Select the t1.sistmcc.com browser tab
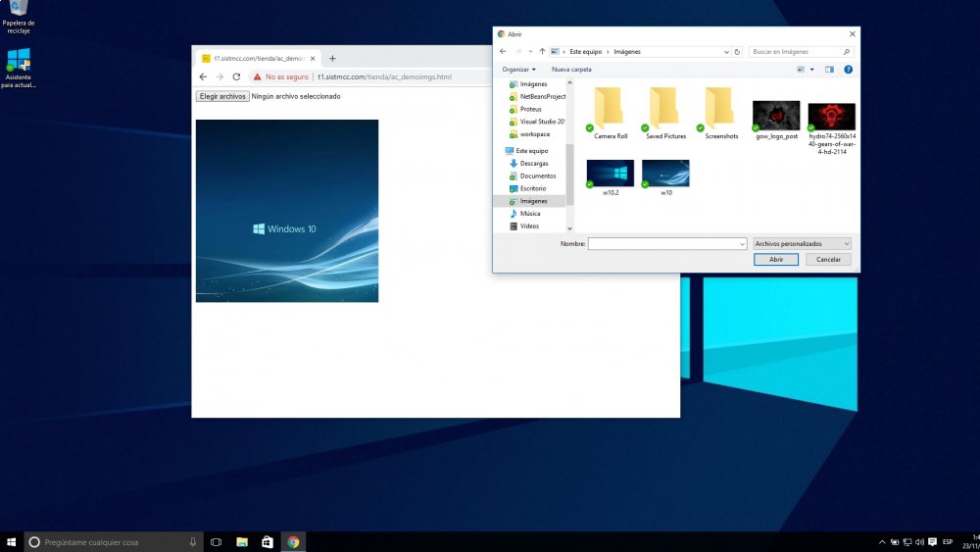Screen dimensions: 980x552 [258, 58]
